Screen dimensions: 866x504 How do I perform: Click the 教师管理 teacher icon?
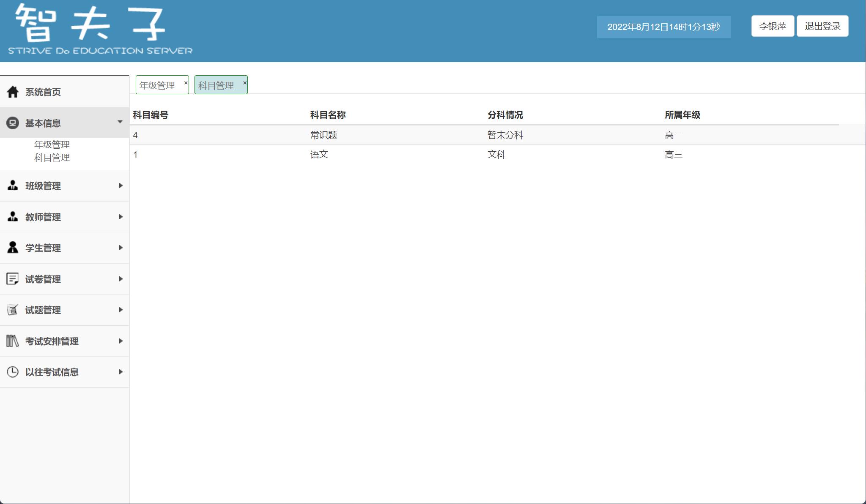[x=12, y=216]
